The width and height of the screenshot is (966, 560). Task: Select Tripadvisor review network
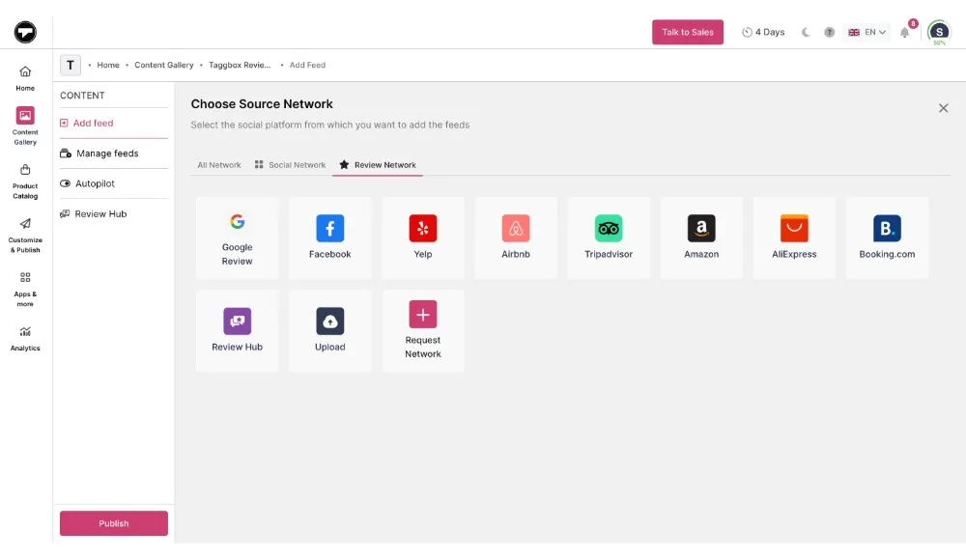pyautogui.click(x=609, y=238)
